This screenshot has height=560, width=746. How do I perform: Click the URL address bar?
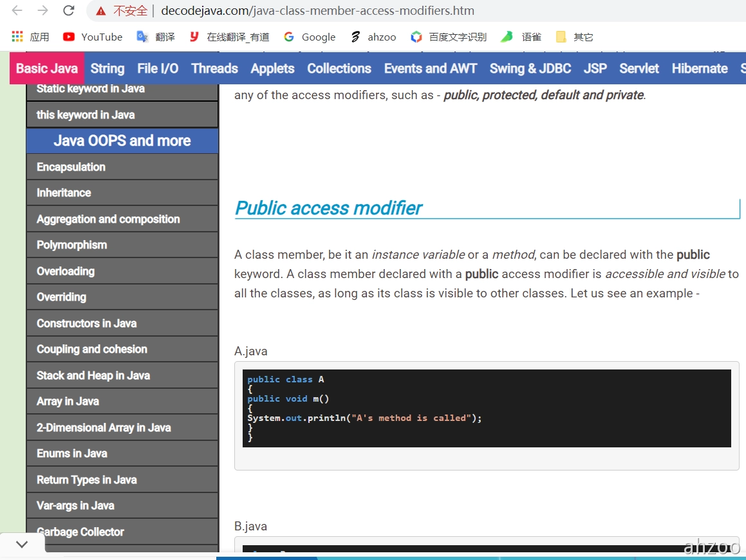click(386, 11)
